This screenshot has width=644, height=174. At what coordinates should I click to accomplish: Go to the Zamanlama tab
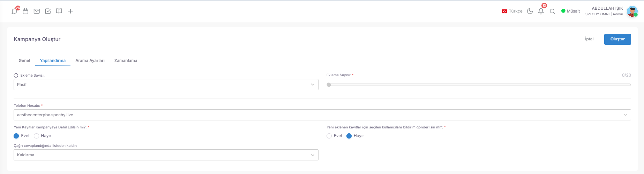pos(126,61)
